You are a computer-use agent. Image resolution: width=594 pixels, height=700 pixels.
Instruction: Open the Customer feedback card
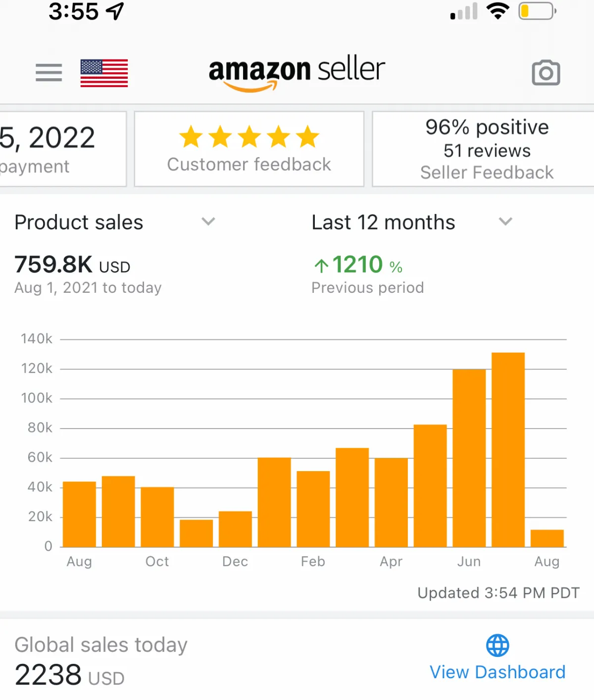[x=249, y=149]
